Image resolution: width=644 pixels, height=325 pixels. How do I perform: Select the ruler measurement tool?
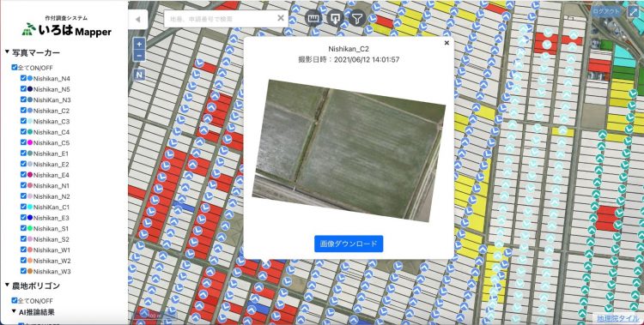click(313, 19)
